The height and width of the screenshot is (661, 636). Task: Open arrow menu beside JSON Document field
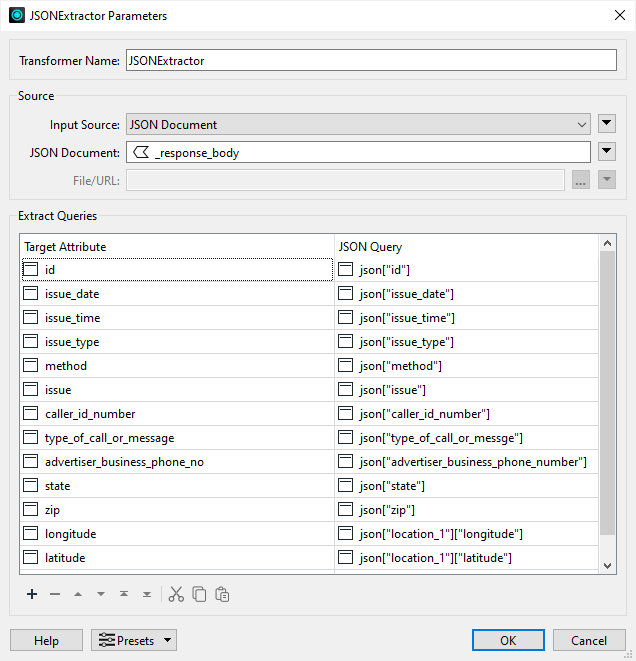point(607,152)
